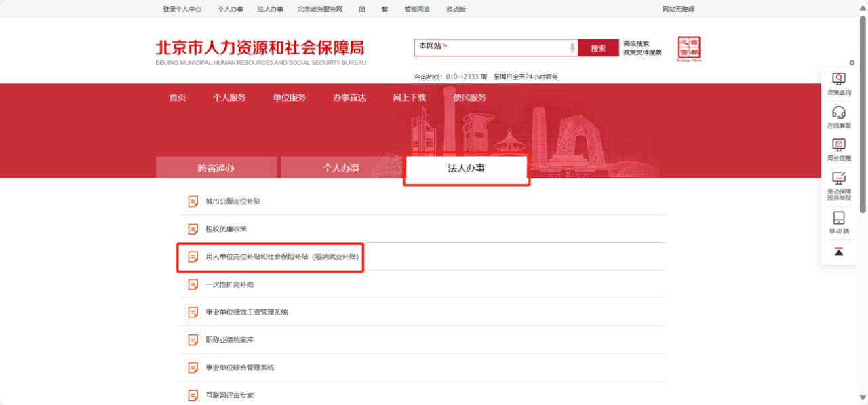
Task: Switch to the 跨省通办 tab
Action: click(216, 168)
